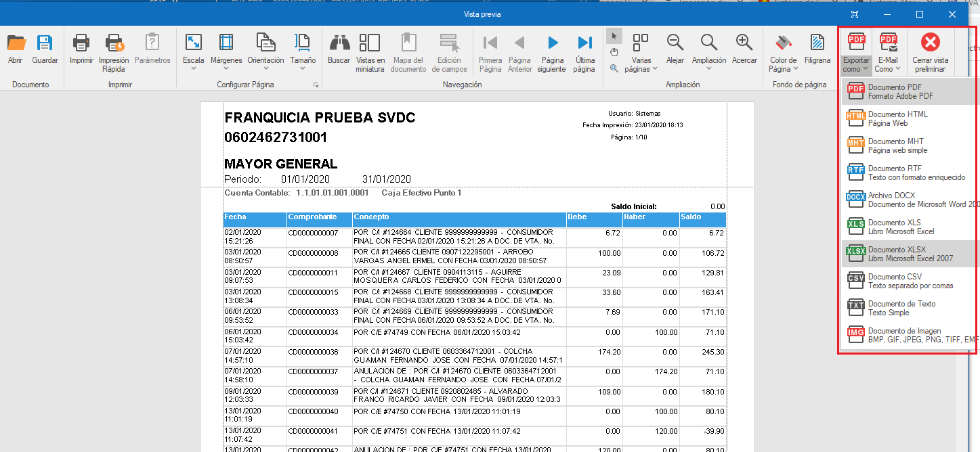The height and width of the screenshot is (452, 980).
Task: Export as Archivo DOCX
Action: click(909, 200)
